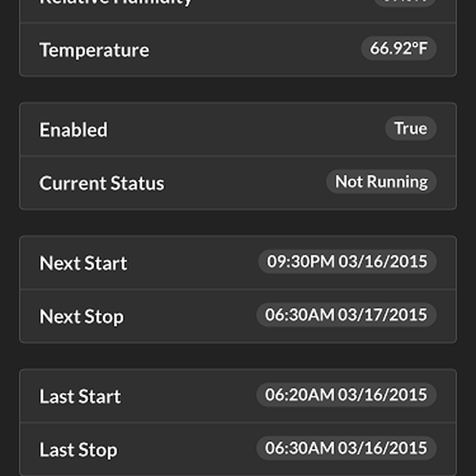
Task: Tap the 66.92°F temperature value badge
Action: click(398, 48)
